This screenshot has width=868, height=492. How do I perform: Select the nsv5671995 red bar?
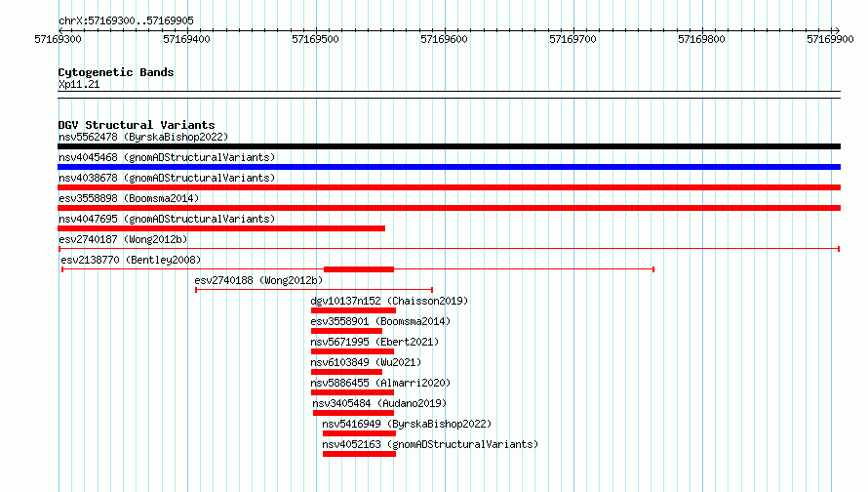tap(353, 351)
